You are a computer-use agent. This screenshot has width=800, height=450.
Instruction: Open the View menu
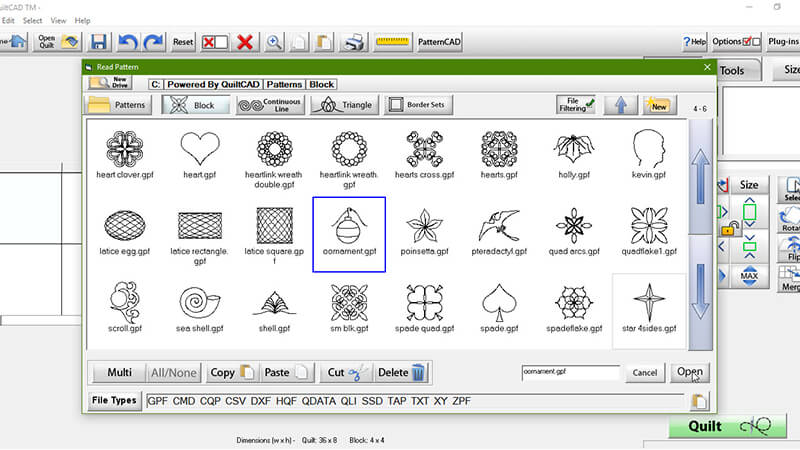[58, 20]
